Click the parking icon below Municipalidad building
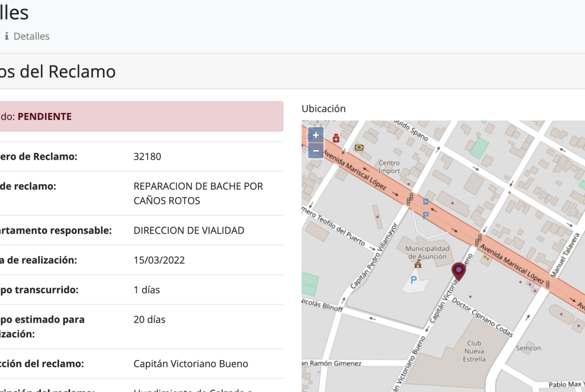585x392 pixels. 413,280
